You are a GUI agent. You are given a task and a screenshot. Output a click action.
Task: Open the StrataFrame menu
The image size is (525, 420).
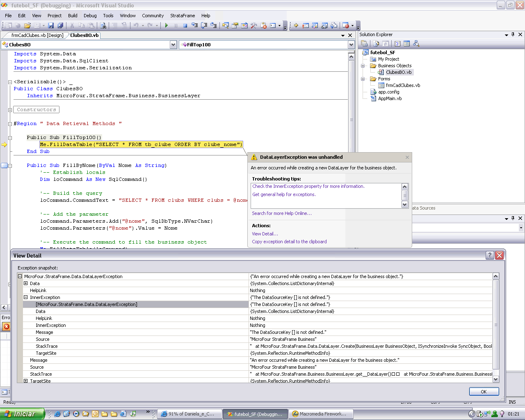pyautogui.click(x=183, y=16)
